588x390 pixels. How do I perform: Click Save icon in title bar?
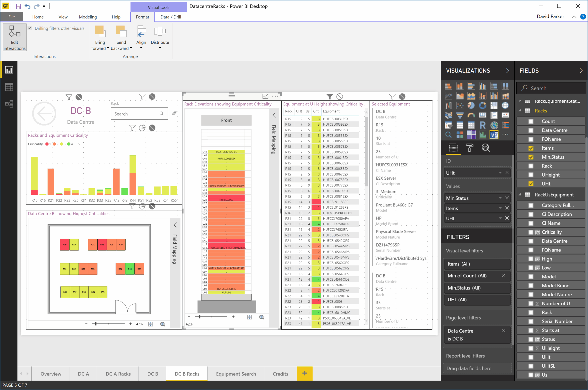pos(18,6)
